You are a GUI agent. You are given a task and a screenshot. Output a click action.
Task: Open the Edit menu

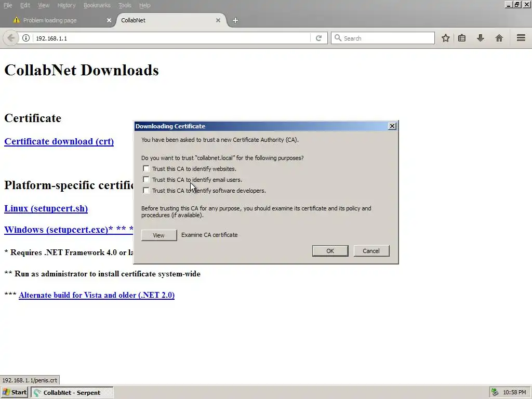(25, 5)
